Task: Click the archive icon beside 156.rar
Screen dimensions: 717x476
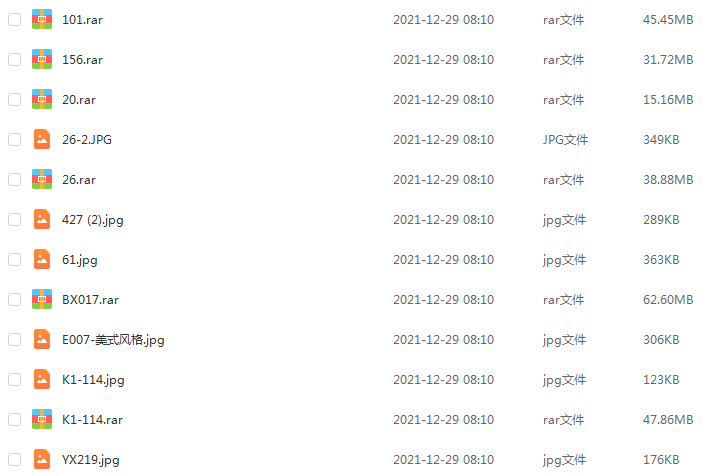Action: (42, 59)
